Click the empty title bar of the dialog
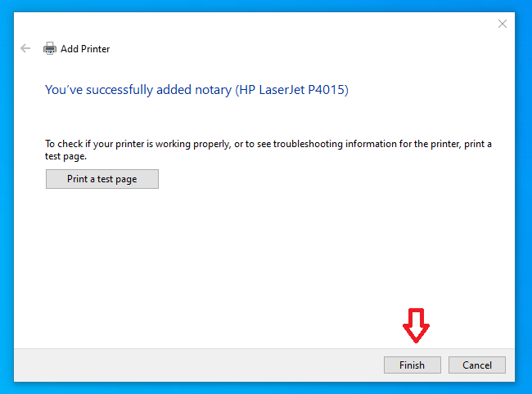The height and width of the screenshot is (394, 532). 246,25
